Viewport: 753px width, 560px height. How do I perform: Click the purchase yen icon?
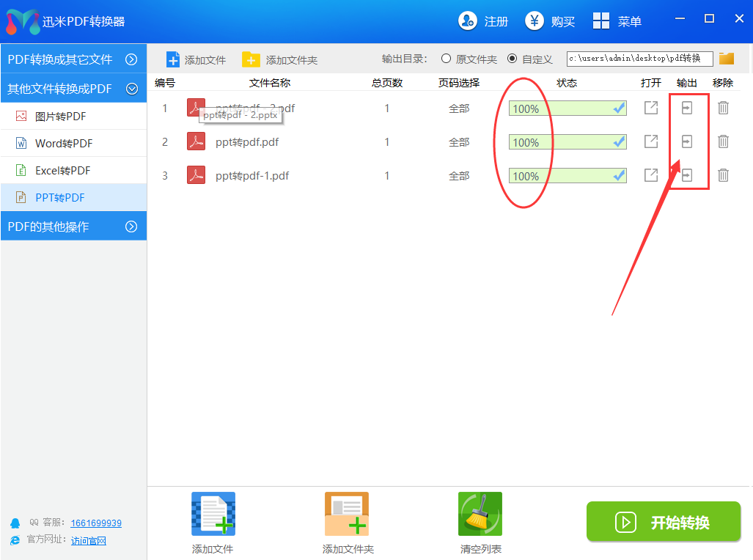(535, 21)
